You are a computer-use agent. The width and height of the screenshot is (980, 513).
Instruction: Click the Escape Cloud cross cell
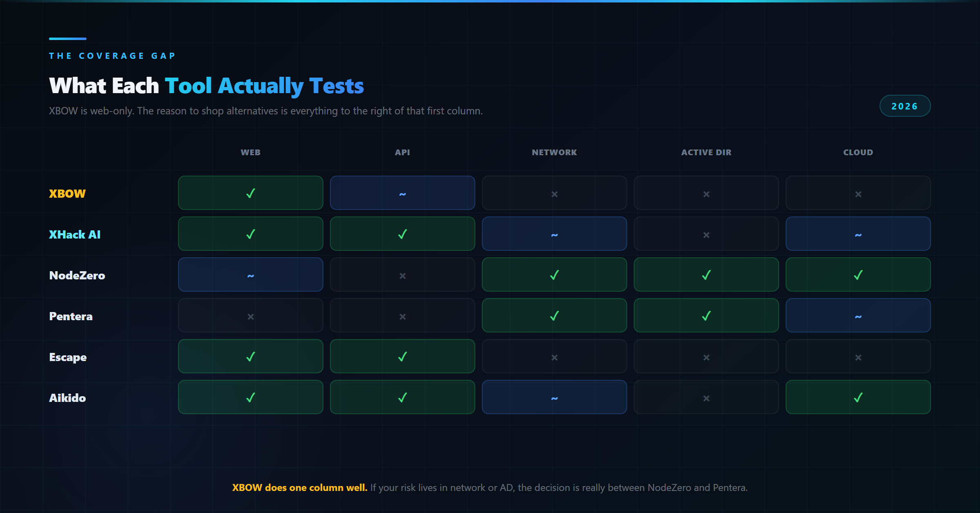tap(858, 356)
